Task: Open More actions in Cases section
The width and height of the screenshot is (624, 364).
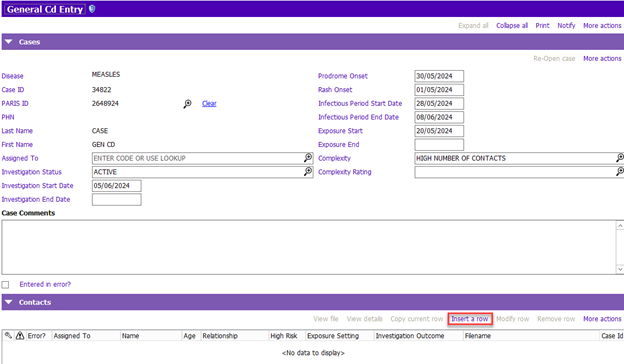Action: click(602, 58)
